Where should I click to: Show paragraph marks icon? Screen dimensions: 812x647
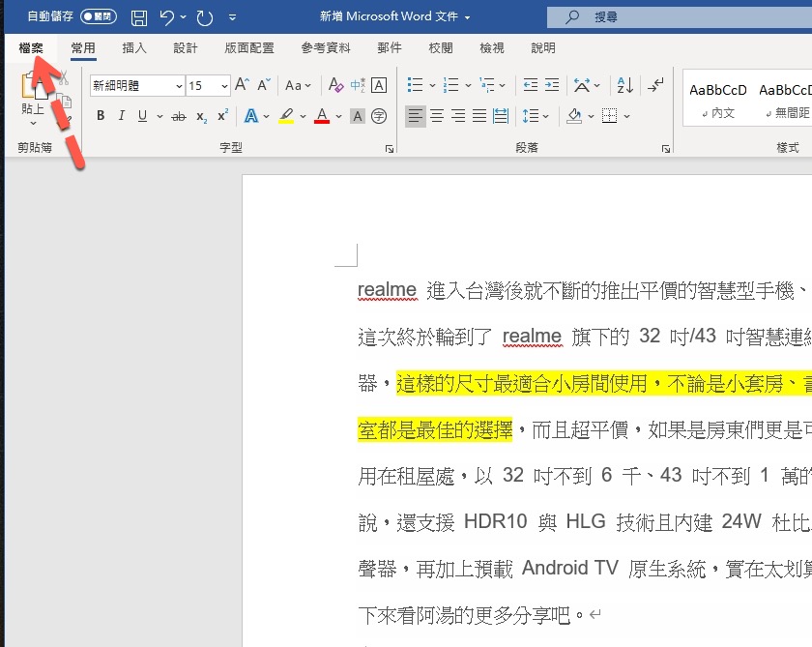(656, 86)
